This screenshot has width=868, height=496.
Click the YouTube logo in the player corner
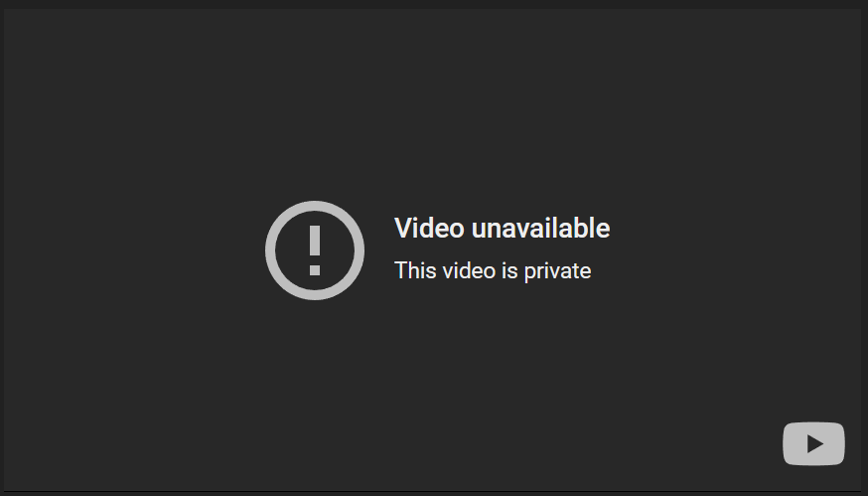[813, 444]
